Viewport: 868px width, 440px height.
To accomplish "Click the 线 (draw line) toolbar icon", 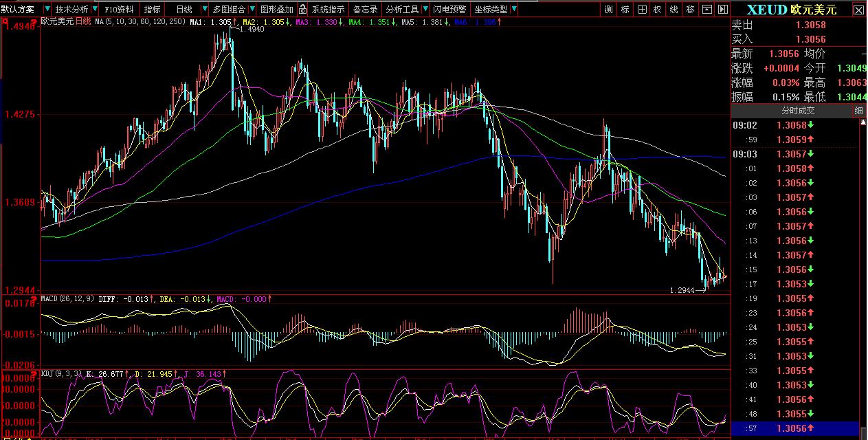I will coord(674,9).
